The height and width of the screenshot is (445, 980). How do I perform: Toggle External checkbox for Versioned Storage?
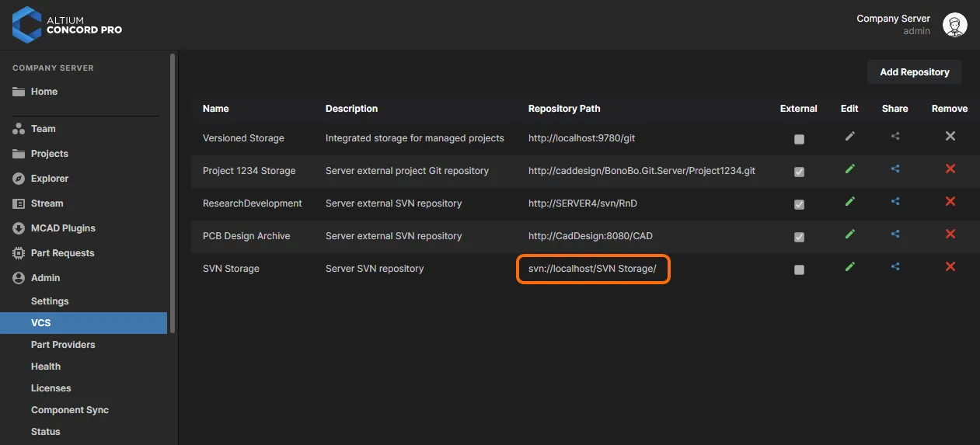[x=799, y=139]
